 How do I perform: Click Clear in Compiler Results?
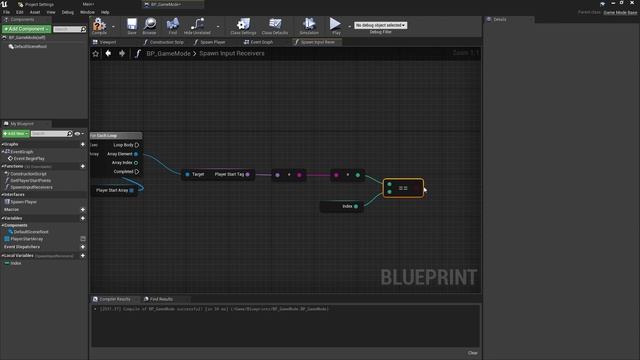click(x=472, y=353)
